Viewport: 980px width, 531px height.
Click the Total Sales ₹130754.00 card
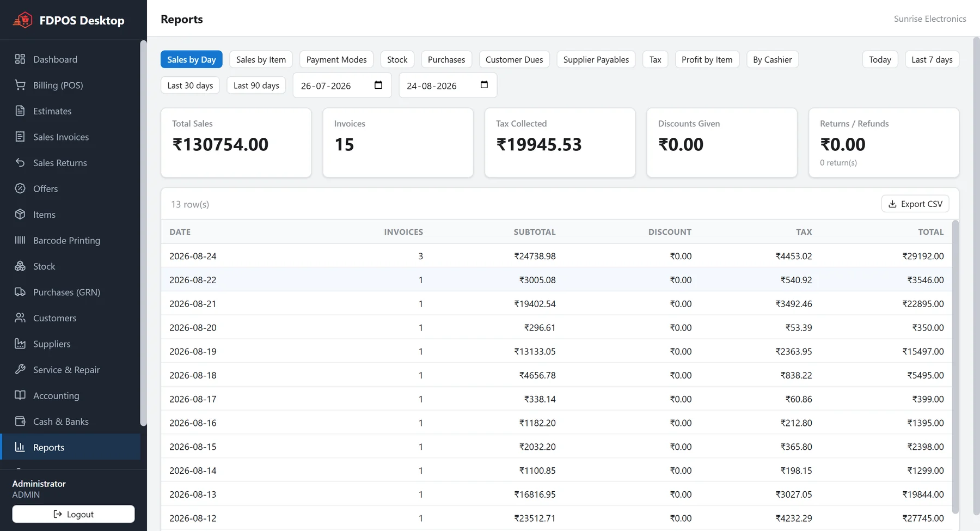click(x=236, y=143)
